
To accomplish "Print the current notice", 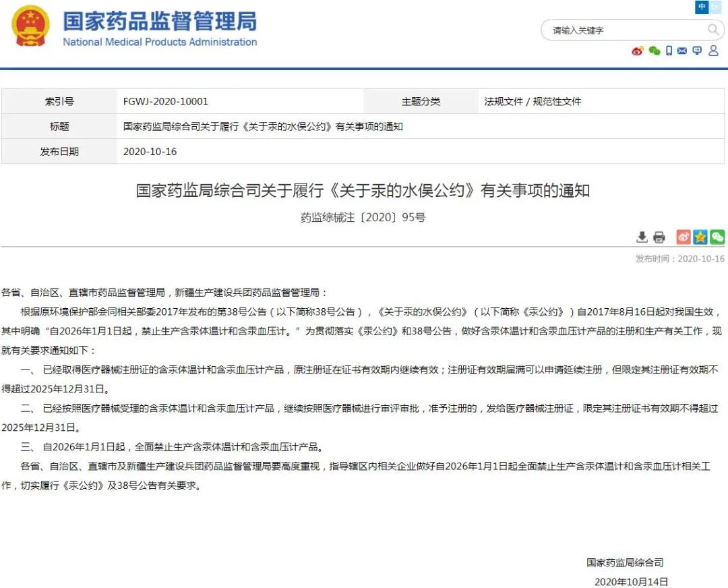I will point(659,237).
